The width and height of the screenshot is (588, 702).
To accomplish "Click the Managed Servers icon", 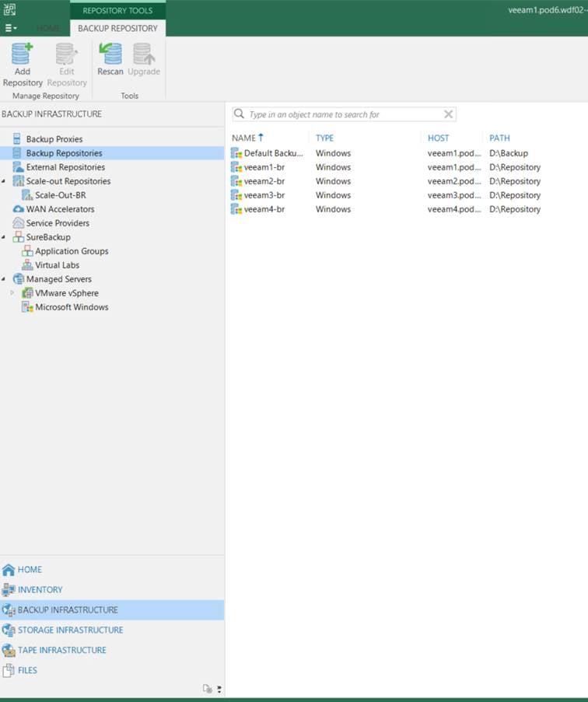I will coord(19,279).
